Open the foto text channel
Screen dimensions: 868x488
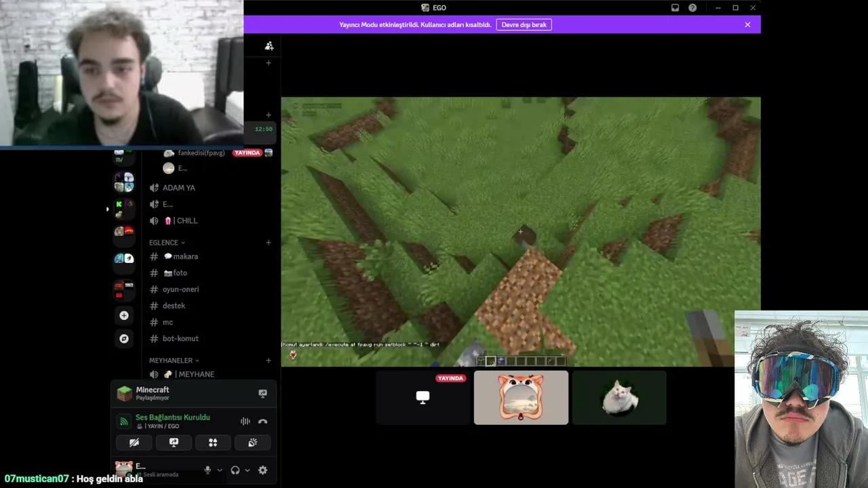point(210,273)
